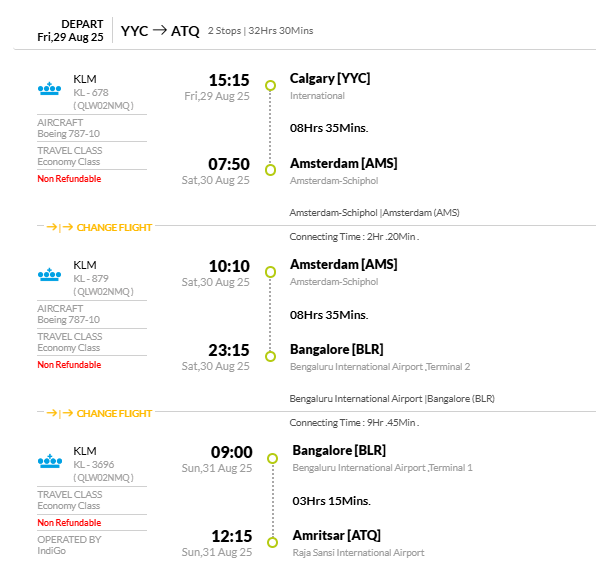Click Connecting Time 9Hr 45Min text
Image resolution: width=596 pixels, height=579 pixels.
[x=354, y=422]
